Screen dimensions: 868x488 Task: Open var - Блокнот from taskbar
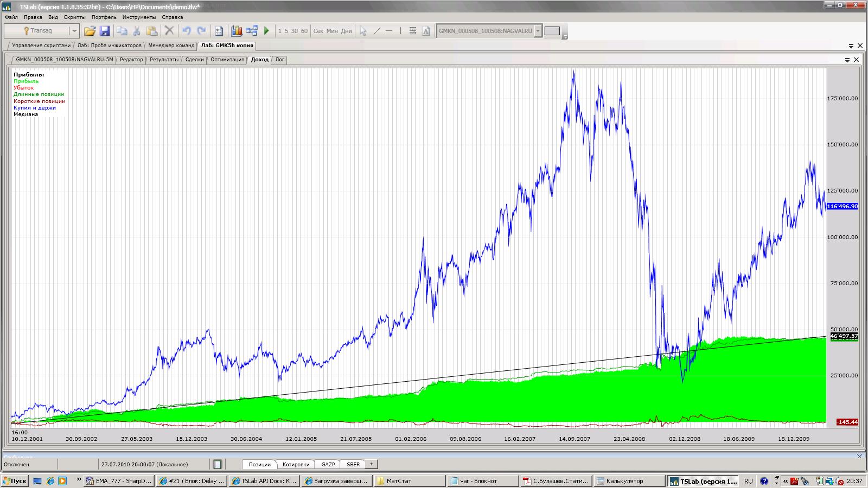483,481
